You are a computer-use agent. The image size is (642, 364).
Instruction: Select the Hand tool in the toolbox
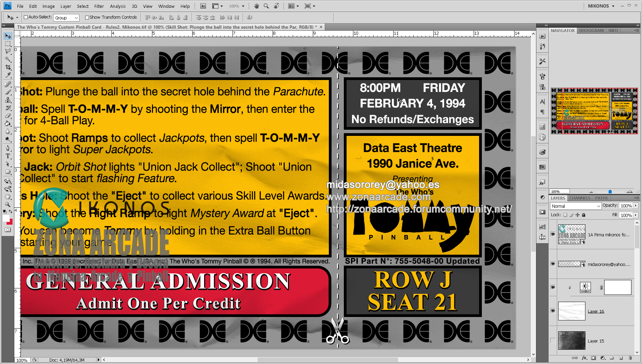(x=8, y=196)
